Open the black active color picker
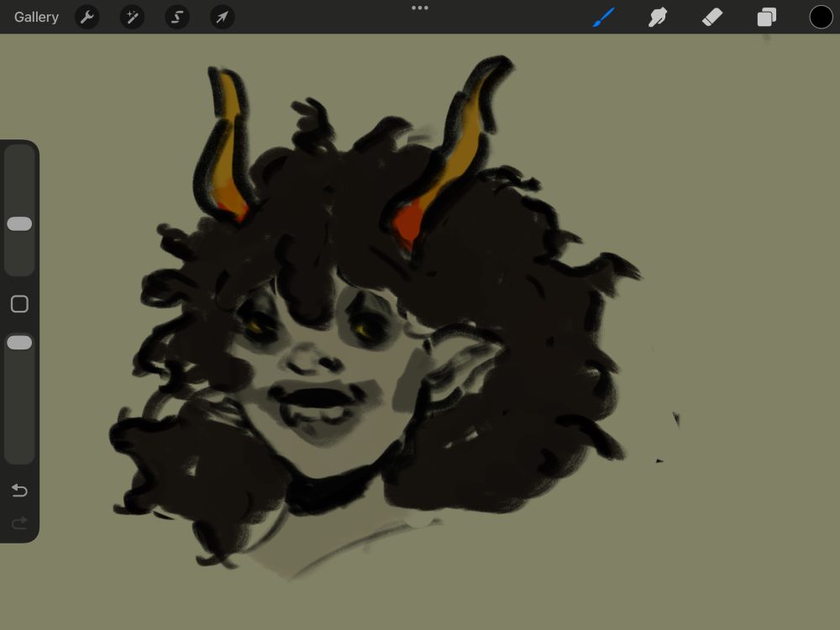The image size is (840, 630). tap(821, 17)
